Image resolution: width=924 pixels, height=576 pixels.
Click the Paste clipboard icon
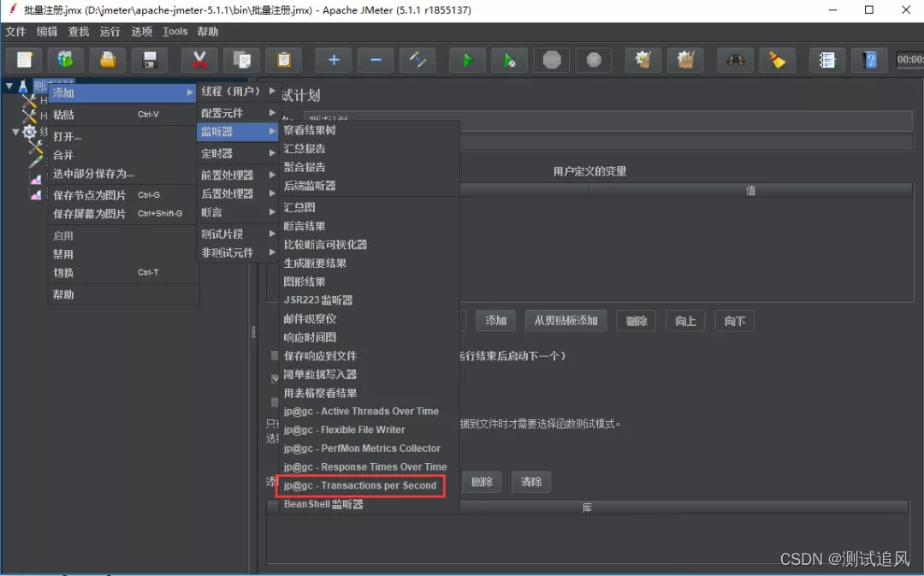284,60
